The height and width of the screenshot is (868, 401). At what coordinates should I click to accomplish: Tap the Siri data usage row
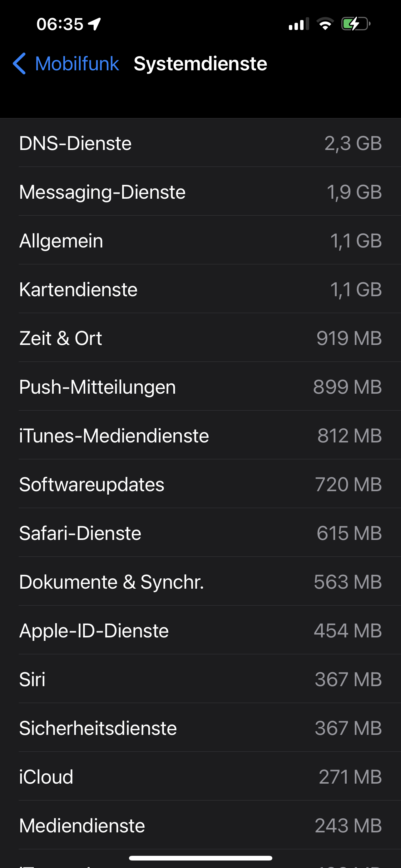tap(200, 679)
